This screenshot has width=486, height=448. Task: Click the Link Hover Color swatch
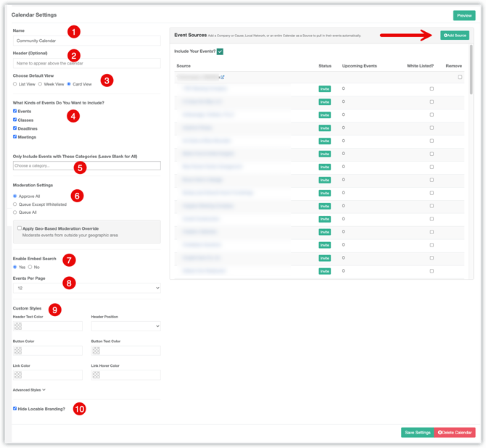pos(96,375)
